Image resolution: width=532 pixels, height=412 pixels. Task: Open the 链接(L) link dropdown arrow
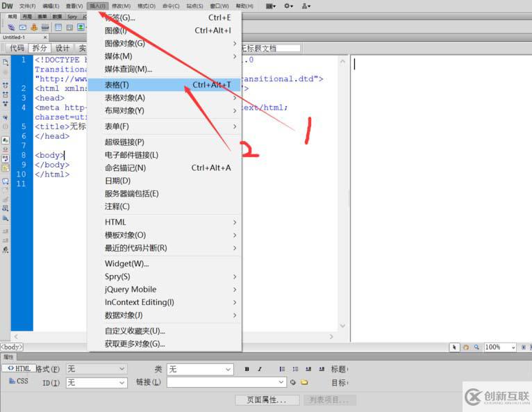click(x=281, y=382)
